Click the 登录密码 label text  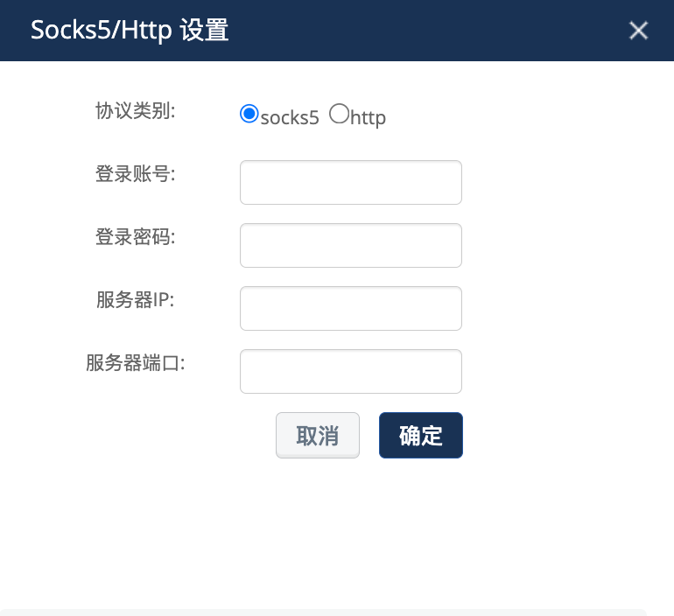pyautogui.click(x=135, y=237)
